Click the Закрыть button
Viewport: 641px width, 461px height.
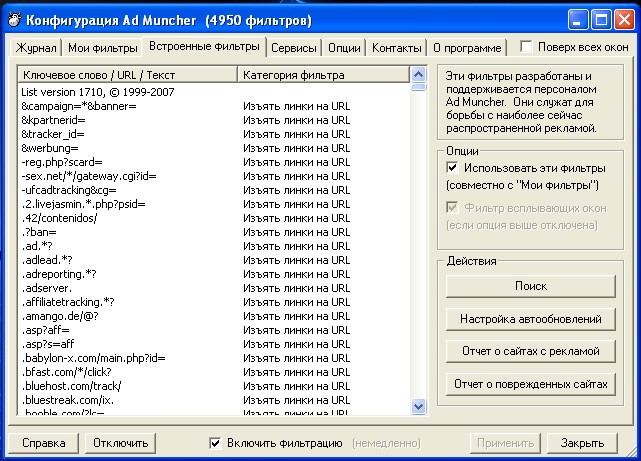pos(582,443)
